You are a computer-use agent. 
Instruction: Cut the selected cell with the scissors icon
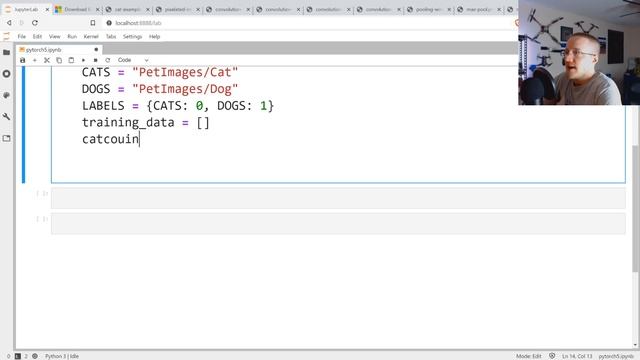click(47, 60)
